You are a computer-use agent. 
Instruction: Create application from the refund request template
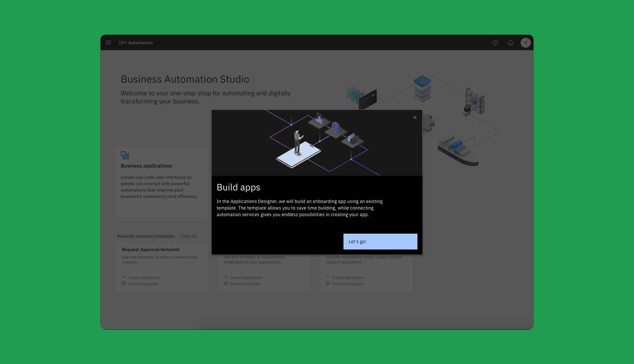tap(345, 278)
